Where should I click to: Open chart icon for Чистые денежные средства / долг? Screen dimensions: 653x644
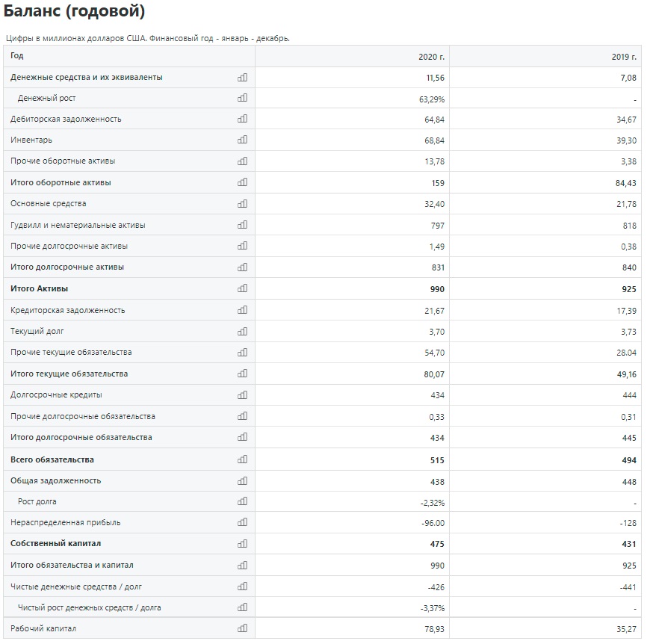(x=242, y=586)
